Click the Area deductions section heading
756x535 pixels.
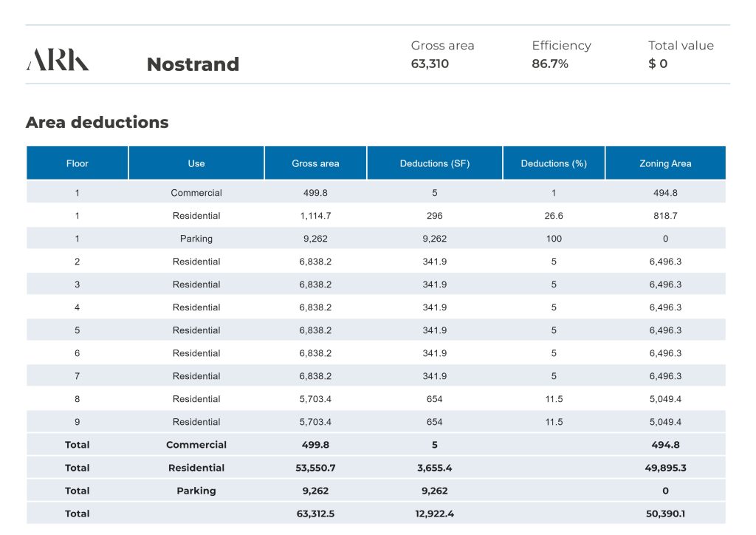pos(97,123)
